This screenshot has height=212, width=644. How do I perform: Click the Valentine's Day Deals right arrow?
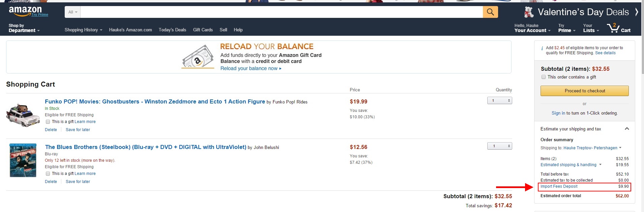click(x=636, y=12)
